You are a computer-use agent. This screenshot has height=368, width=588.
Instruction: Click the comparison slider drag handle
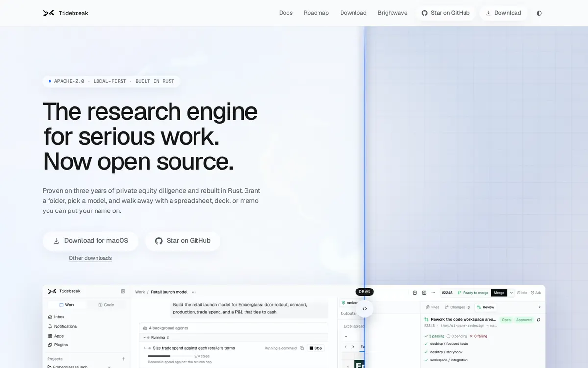[365, 309]
